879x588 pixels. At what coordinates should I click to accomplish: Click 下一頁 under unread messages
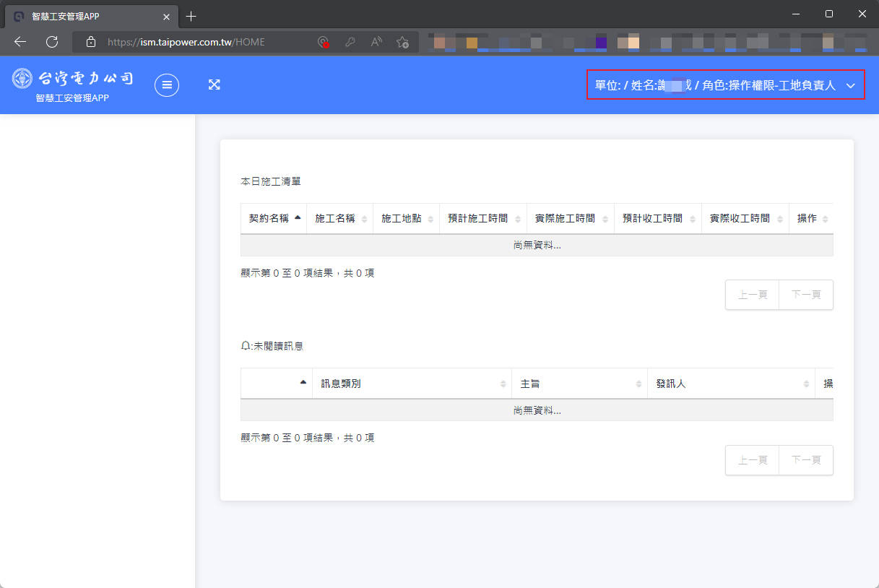tap(806, 460)
